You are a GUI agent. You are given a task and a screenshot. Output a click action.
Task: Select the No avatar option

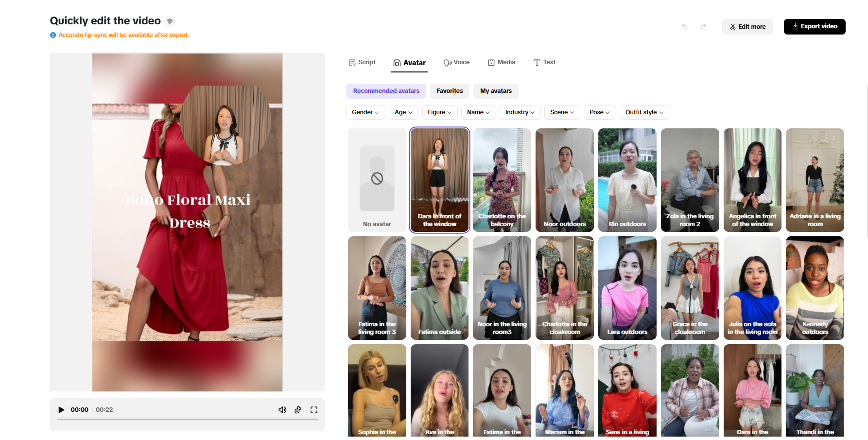coord(377,180)
